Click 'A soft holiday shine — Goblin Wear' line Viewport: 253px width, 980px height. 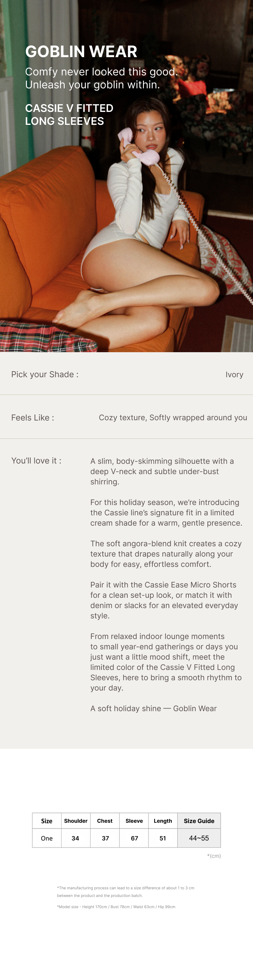(x=154, y=708)
